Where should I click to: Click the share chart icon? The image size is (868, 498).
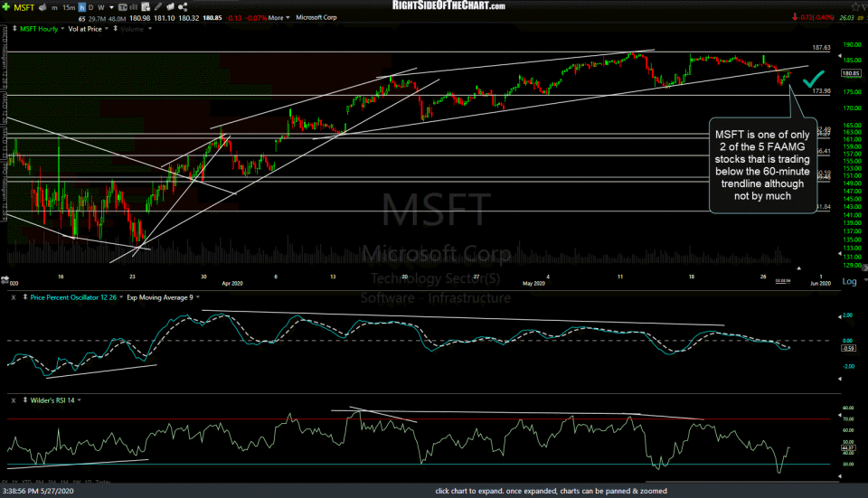point(183,6)
